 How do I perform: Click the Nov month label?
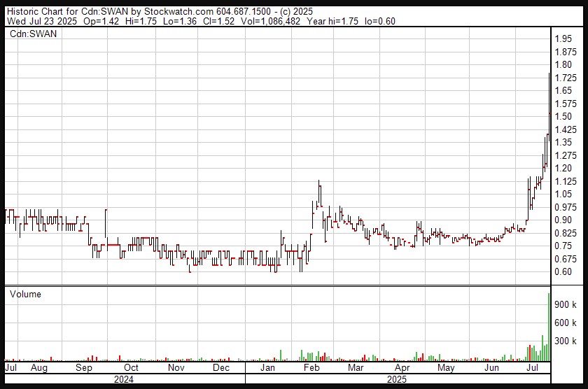(176, 367)
